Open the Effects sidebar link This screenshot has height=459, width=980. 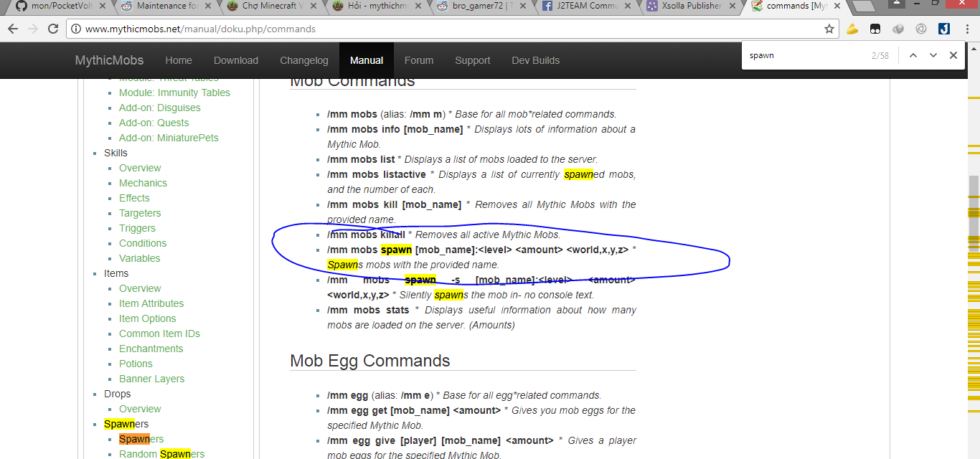134,198
